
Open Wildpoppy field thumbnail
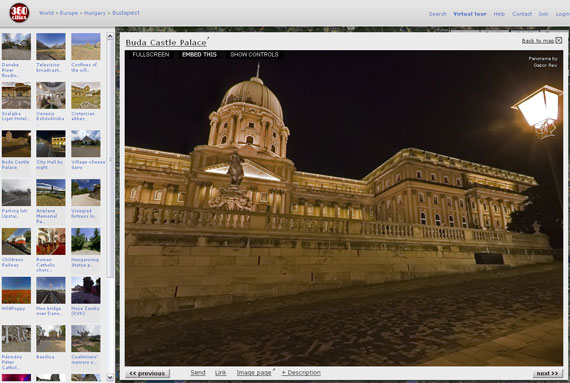(x=16, y=290)
